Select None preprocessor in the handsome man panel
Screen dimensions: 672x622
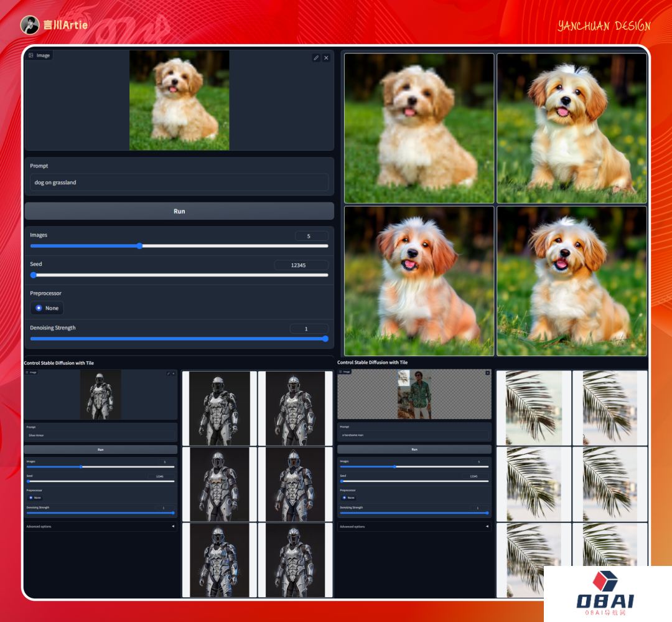click(348, 497)
